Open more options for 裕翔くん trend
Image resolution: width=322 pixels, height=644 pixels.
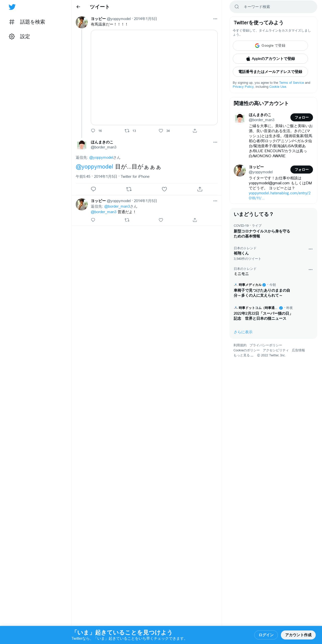[310, 249]
